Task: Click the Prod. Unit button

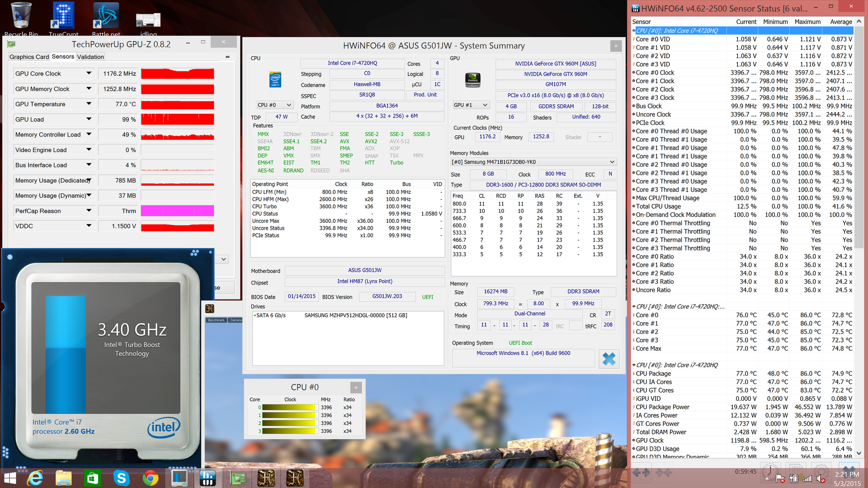Action: (x=425, y=95)
